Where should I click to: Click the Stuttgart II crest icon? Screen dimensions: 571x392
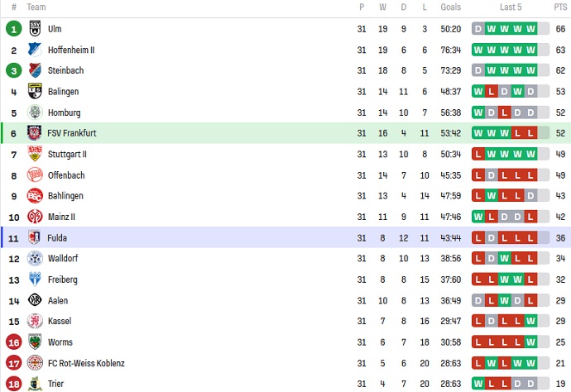point(35,154)
